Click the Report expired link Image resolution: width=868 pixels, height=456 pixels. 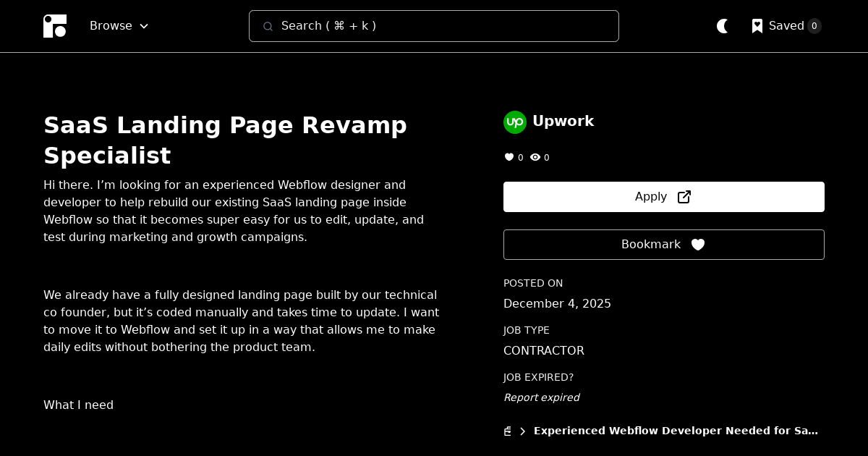click(x=541, y=397)
